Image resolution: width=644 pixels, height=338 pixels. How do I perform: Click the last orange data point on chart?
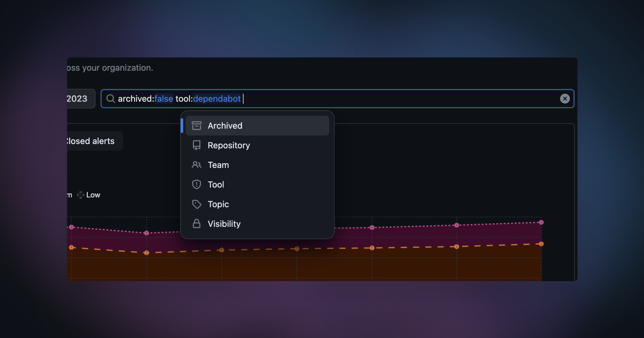[x=541, y=244]
